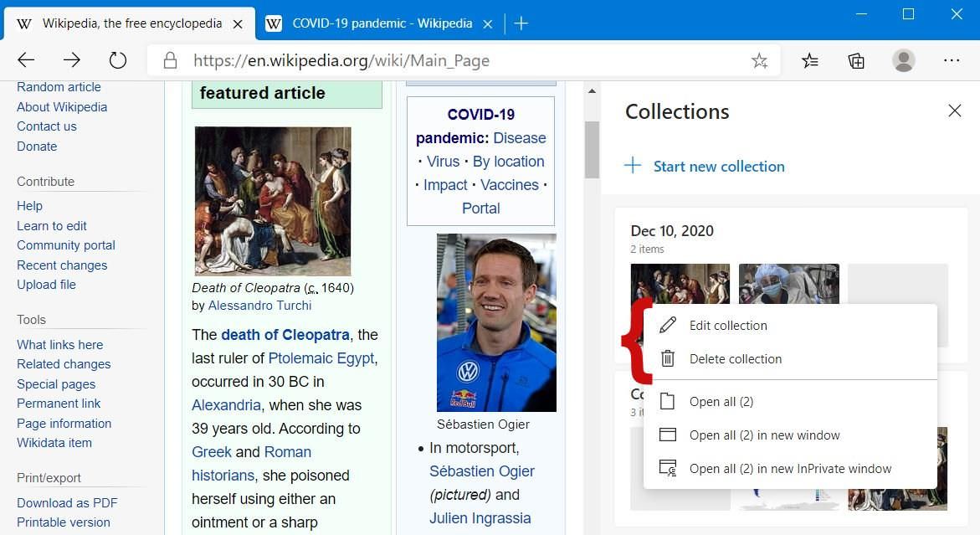
Task: Open Upload file link
Action: [46, 285]
